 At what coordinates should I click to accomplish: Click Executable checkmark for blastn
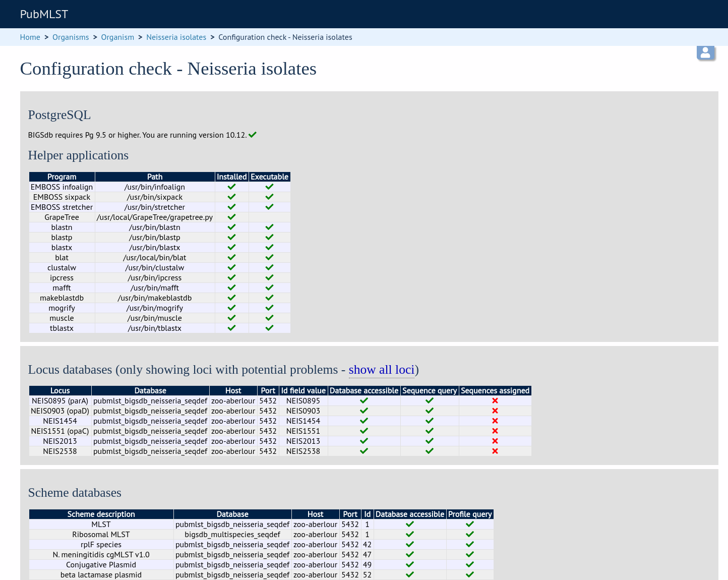click(269, 227)
